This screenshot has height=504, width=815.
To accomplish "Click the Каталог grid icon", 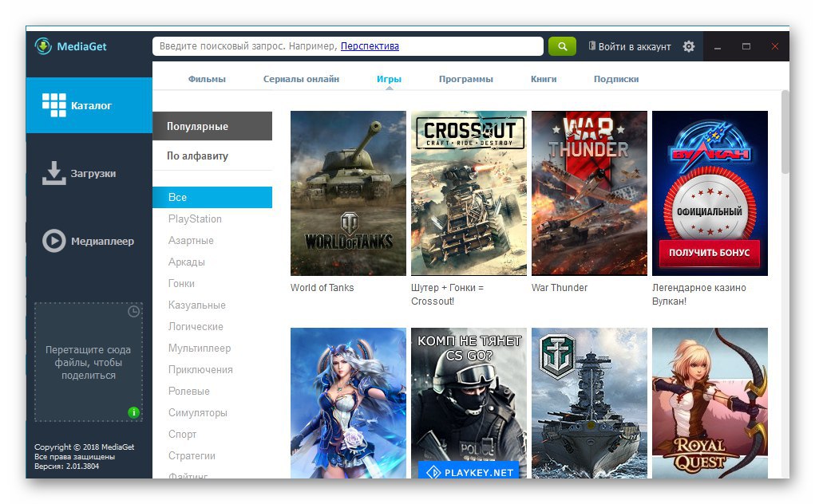I will coord(54,105).
